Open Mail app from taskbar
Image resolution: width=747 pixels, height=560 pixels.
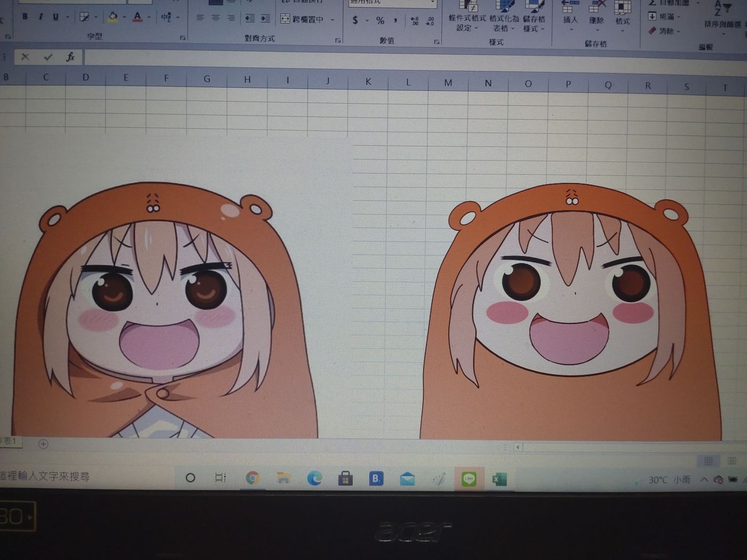pyautogui.click(x=408, y=479)
